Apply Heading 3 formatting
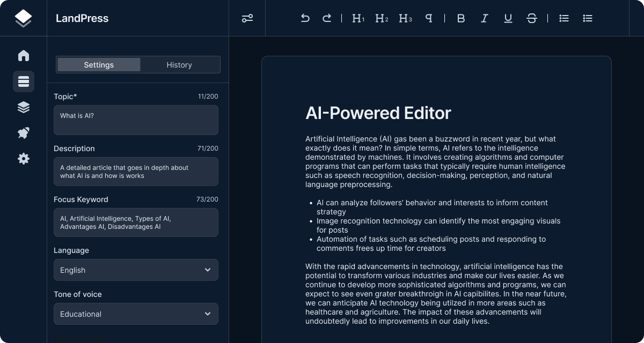The width and height of the screenshot is (644, 343). point(405,18)
